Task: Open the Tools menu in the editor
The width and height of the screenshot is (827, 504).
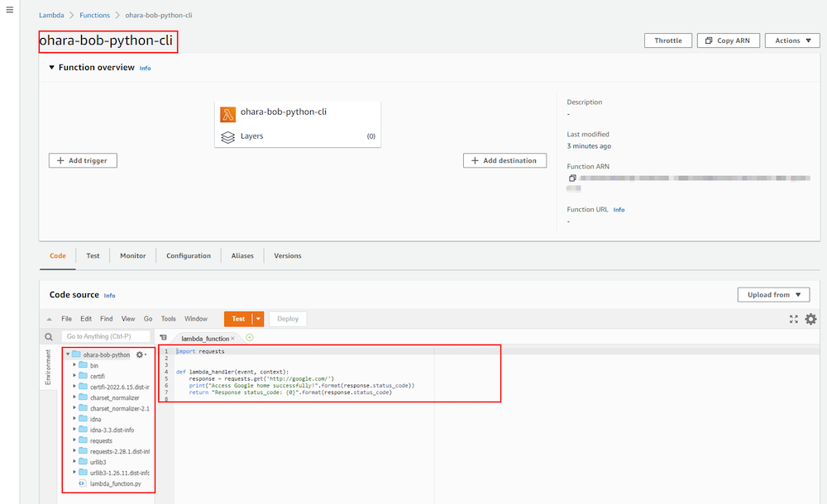Action: coord(169,319)
